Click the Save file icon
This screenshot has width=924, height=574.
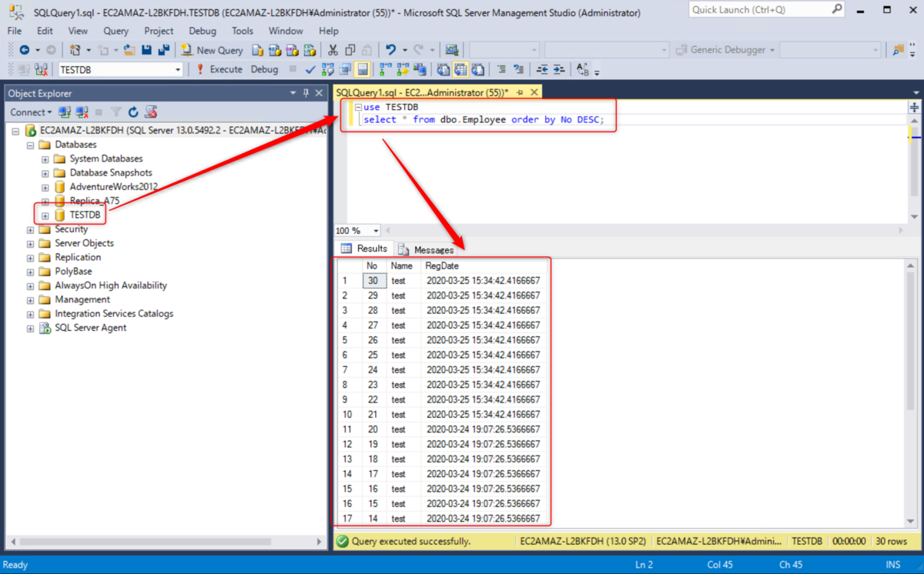click(146, 50)
